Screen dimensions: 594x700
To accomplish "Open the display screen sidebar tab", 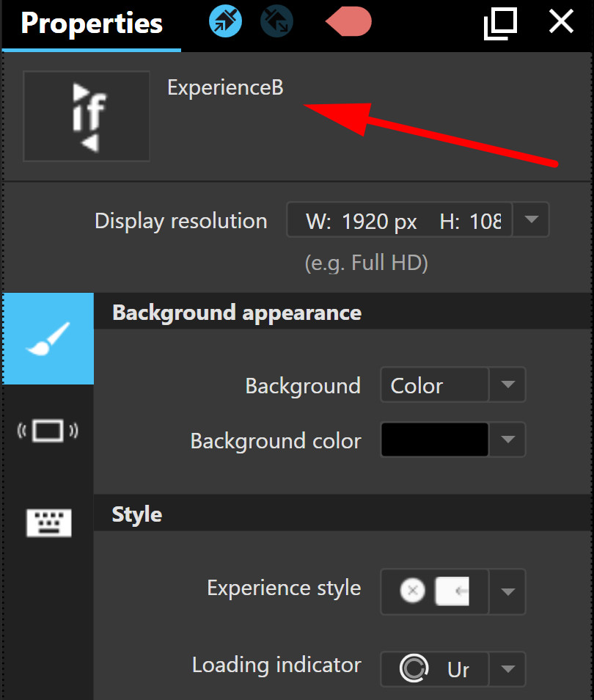I will pos(48,431).
